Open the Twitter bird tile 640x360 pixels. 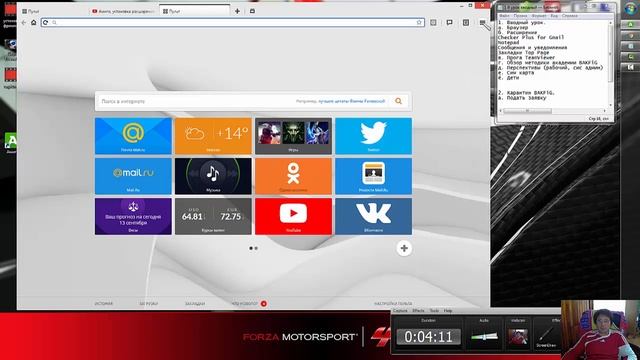pos(373,136)
